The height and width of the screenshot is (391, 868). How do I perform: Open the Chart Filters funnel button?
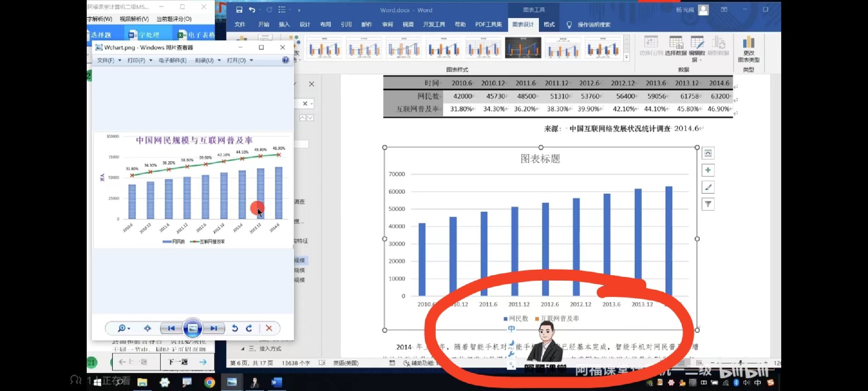click(708, 204)
